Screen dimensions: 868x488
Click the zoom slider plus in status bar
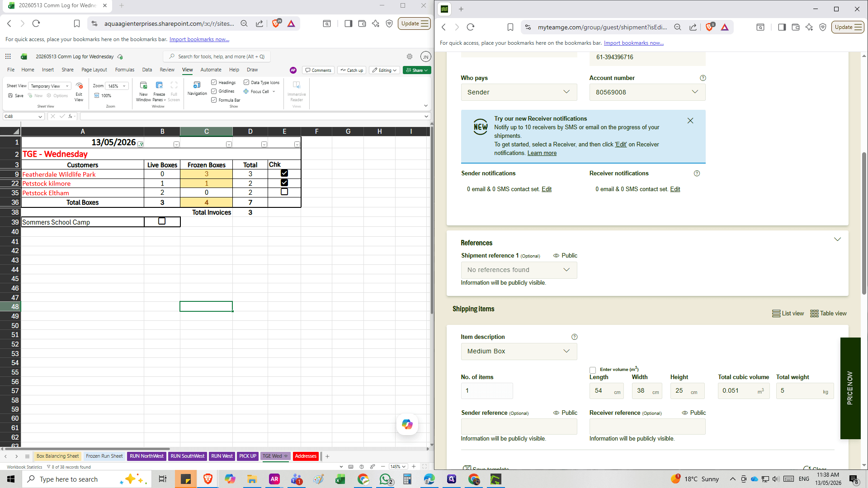click(x=414, y=467)
